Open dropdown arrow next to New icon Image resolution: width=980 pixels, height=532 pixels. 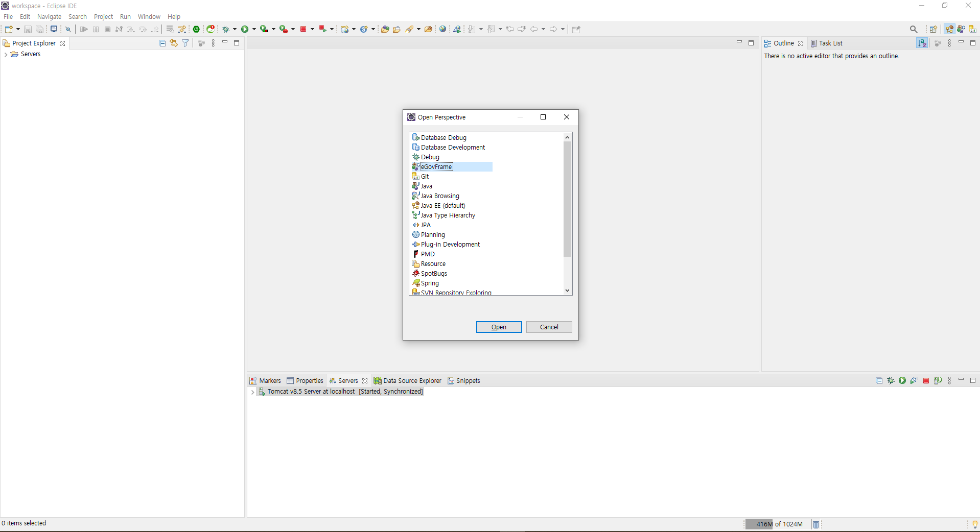18,29
